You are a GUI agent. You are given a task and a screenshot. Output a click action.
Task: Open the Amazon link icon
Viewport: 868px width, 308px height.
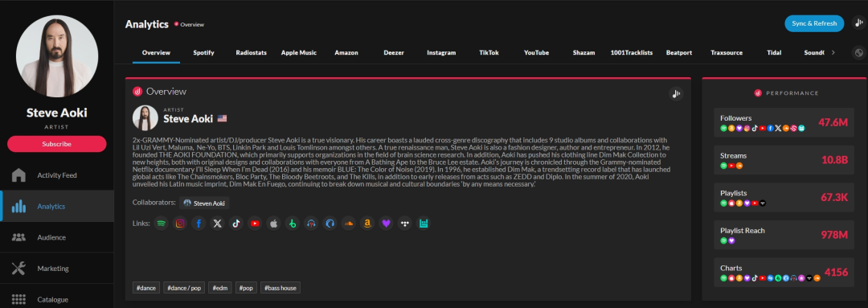tap(367, 224)
